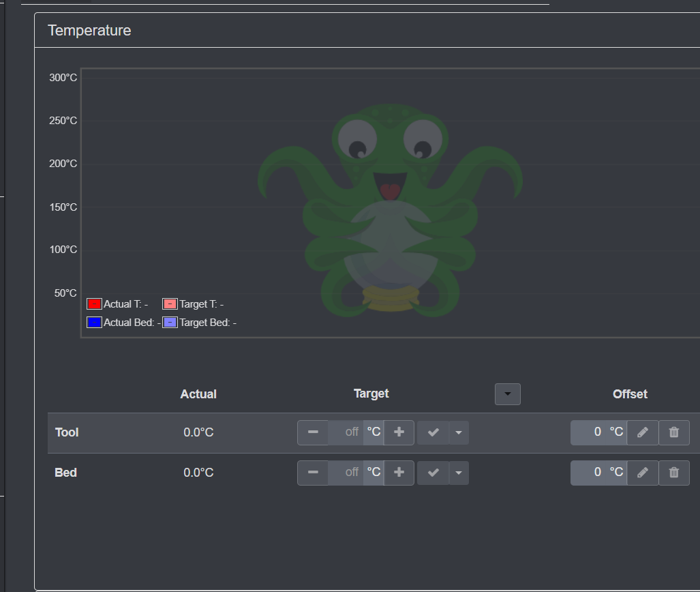Open the dropdown beside the Target column header
Screen dimensions: 700x592
(507, 394)
